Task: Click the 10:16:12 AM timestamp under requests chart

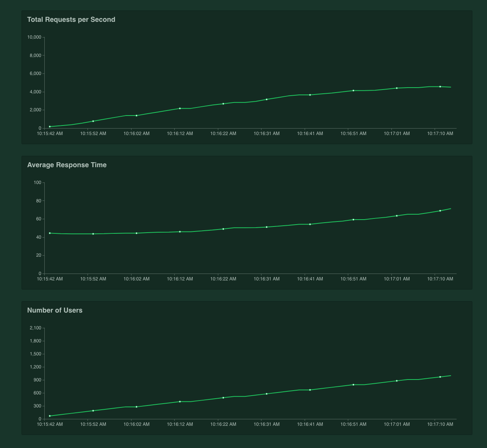Action: coord(180,134)
